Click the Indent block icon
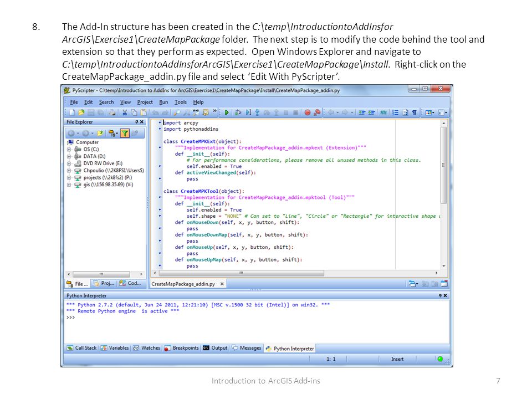The height and width of the screenshot is (399, 532). coord(362,112)
